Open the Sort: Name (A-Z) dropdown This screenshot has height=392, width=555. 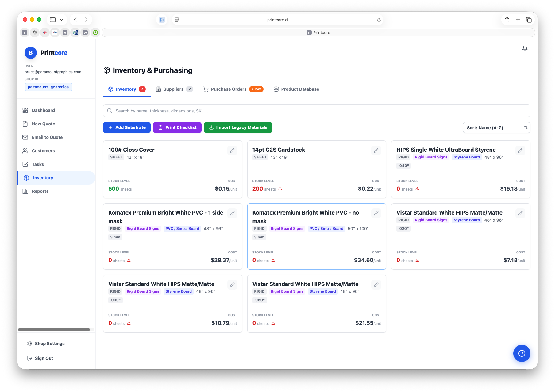click(496, 128)
